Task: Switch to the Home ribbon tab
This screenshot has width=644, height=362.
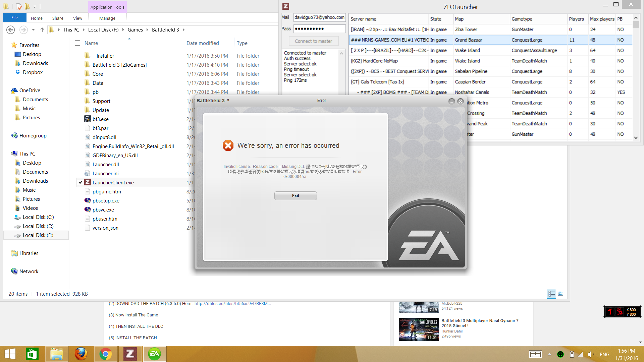Action: [37, 18]
